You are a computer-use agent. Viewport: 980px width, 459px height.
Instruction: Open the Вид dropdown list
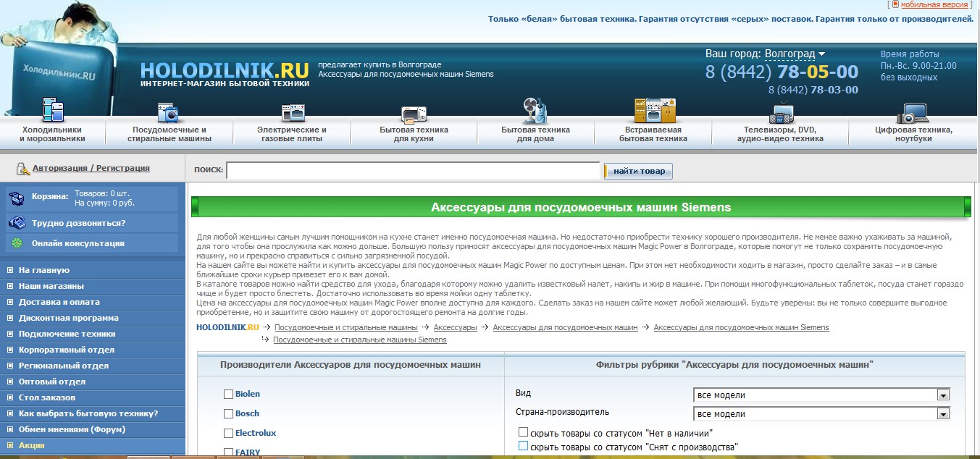pyautogui.click(x=821, y=395)
